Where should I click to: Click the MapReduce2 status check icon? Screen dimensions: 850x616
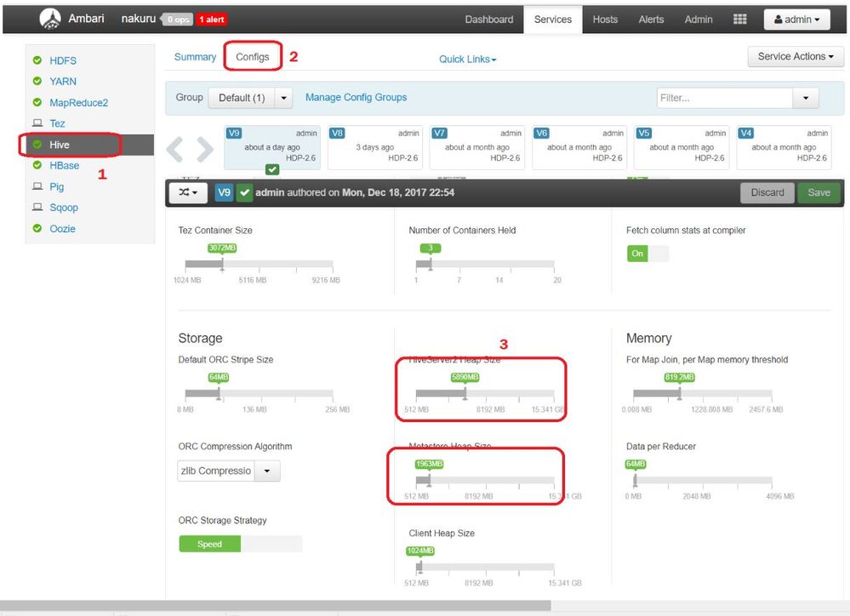click(x=37, y=102)
